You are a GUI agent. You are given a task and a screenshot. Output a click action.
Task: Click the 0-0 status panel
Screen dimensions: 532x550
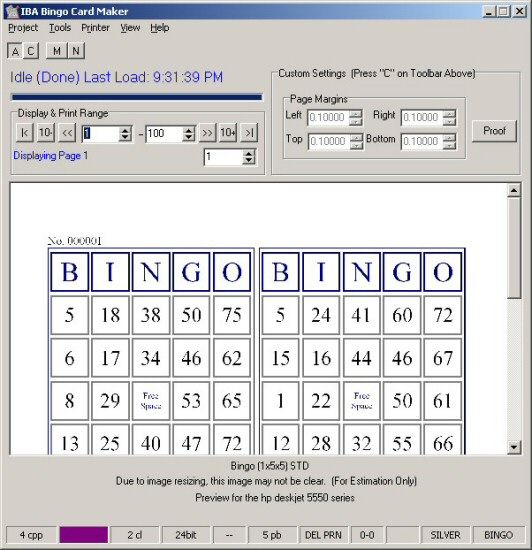(367, 535)
